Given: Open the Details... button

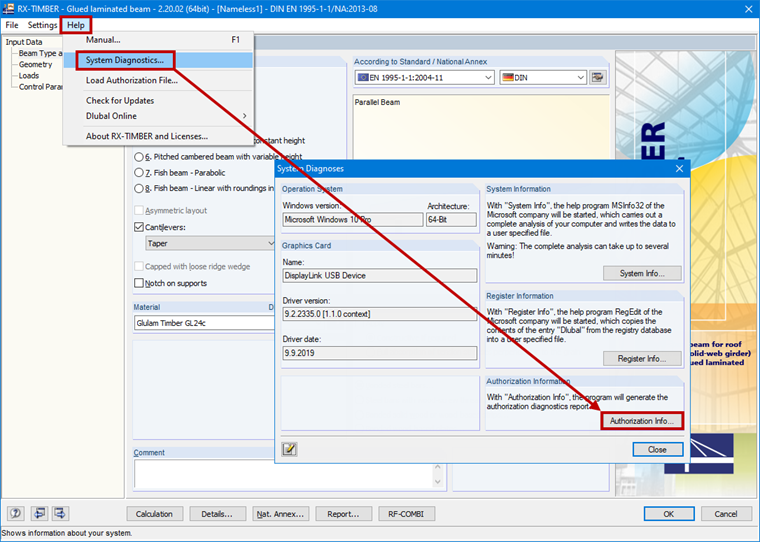Looking at the screenshot, I should pos(217,514).
